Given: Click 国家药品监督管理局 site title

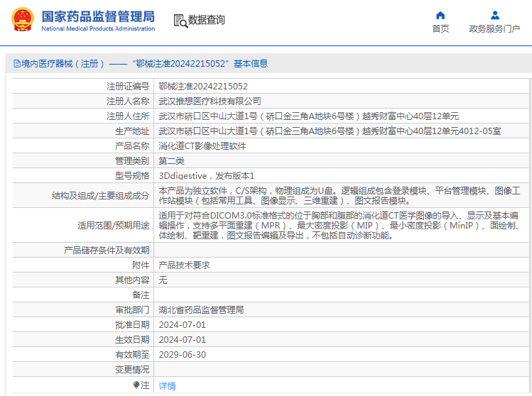Looking at the screenshot, I should [98, 16].
